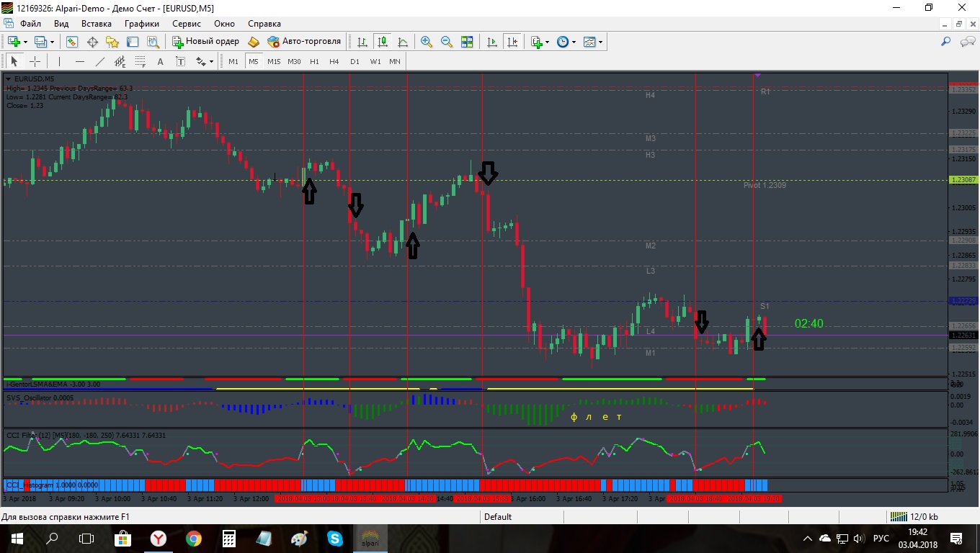
Task: Select the Fibonacci Retracement tool
Action: [x=140, y=61]
